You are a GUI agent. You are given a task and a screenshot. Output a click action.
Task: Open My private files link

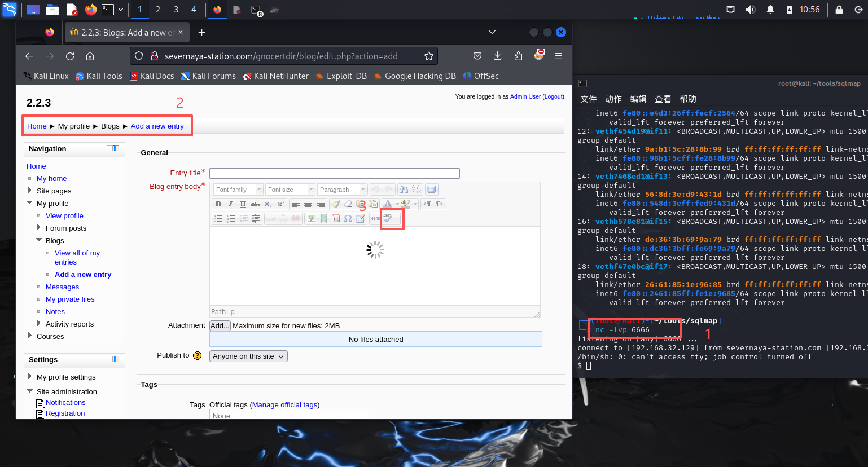(x=70, y=299)
